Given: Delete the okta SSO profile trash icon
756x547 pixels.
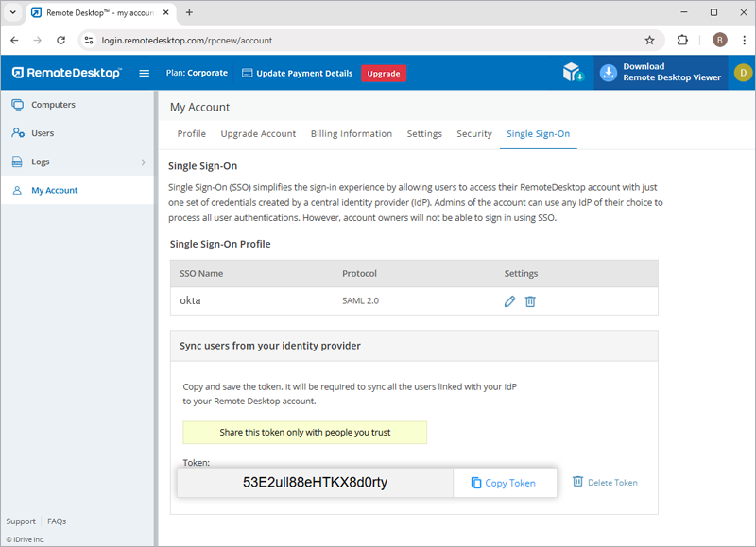Looking at the screenshot, I should coord(530,301).
